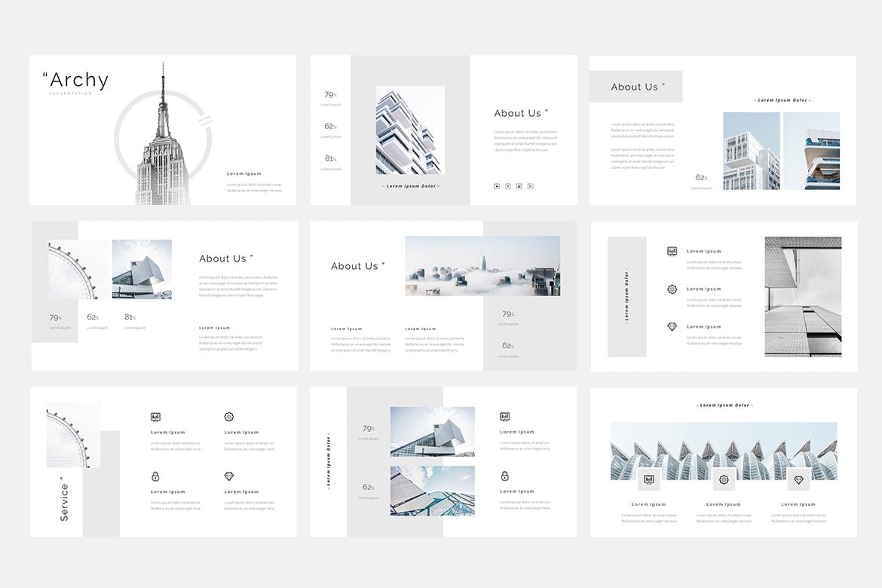Click the "Lorem Ipsum Dolor" caption above the pointed roofs

[724, 405]
